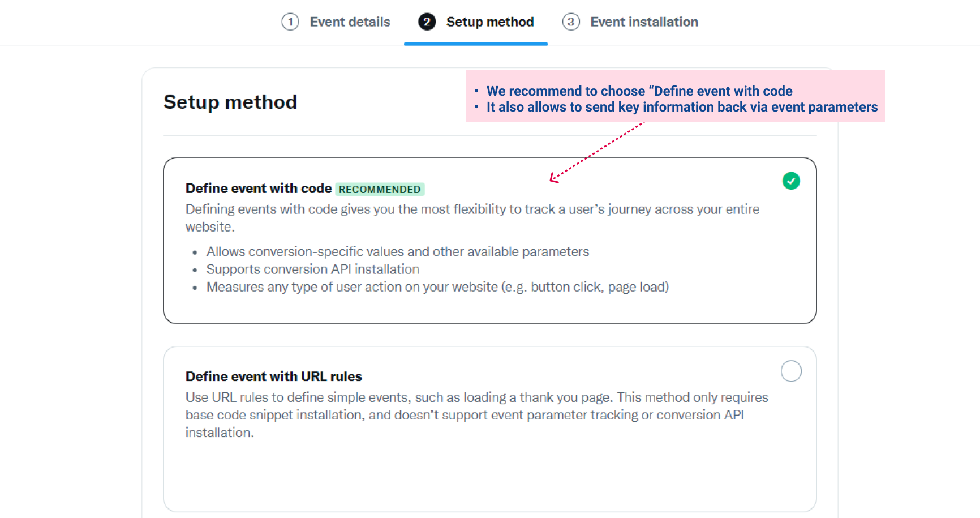980x518 pixels.
Task: Click the large "Setup method" page heading
Action: click(x=230, y=102)
